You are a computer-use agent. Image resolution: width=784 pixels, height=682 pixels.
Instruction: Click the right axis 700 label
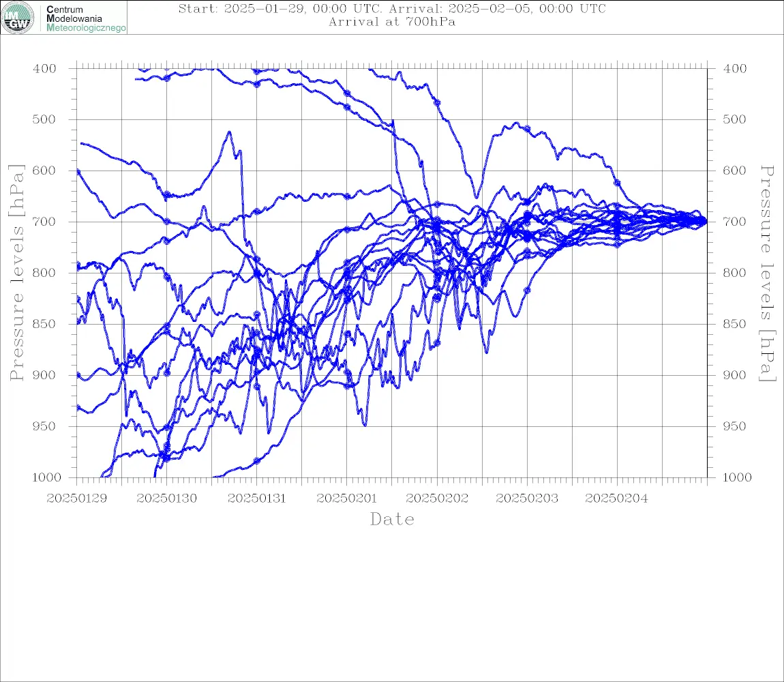(x=735, y=222)
